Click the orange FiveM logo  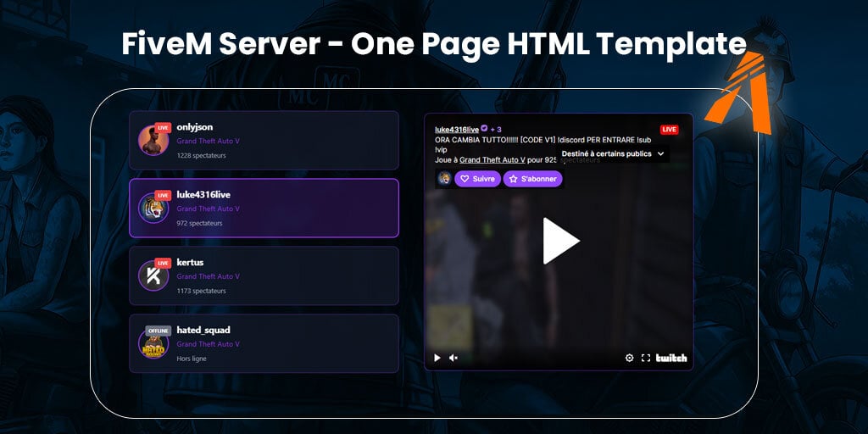coord(739,92)
